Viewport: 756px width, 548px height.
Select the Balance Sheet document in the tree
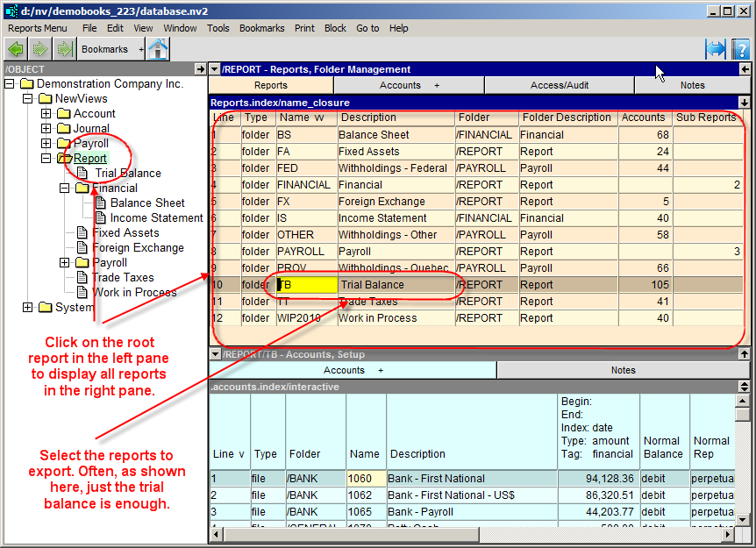(147, 203)
